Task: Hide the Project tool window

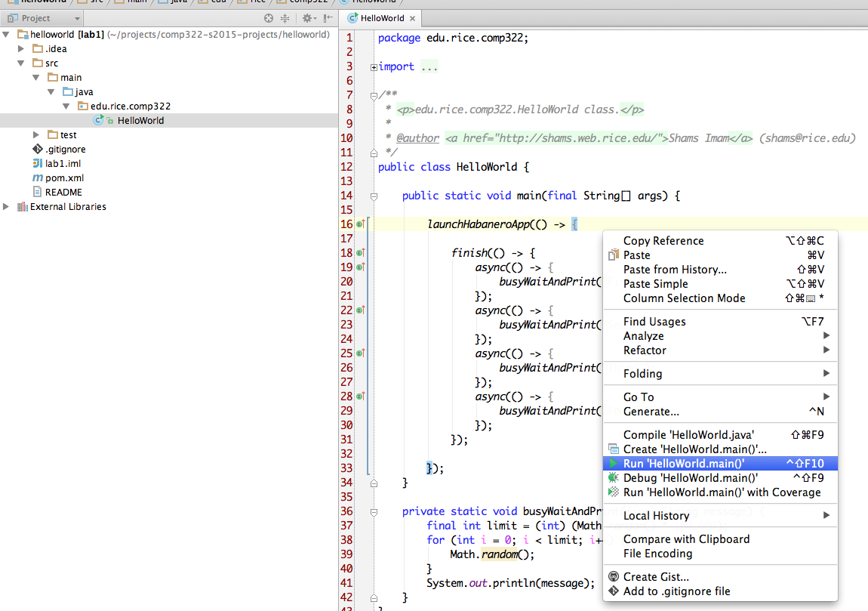Action: point(329,18)
